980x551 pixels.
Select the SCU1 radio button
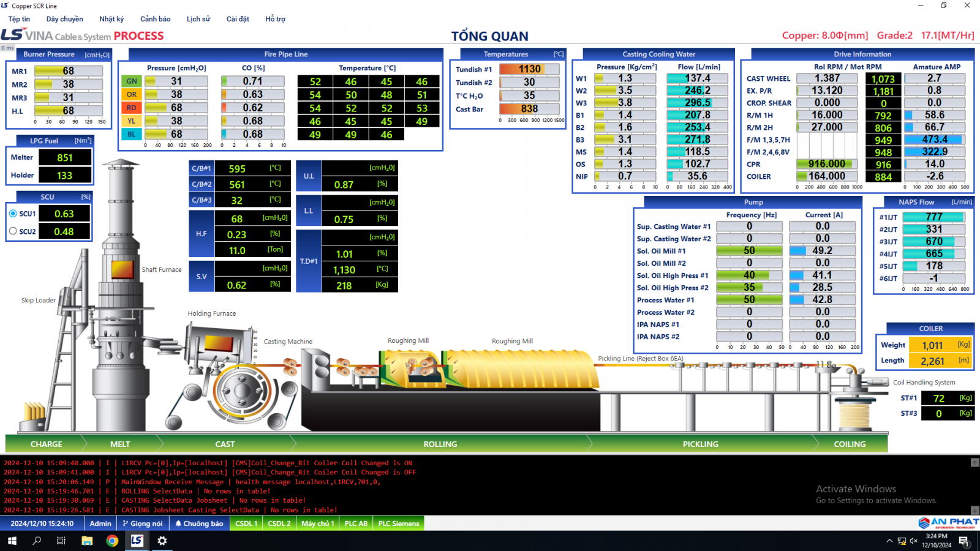click(13, 214)
